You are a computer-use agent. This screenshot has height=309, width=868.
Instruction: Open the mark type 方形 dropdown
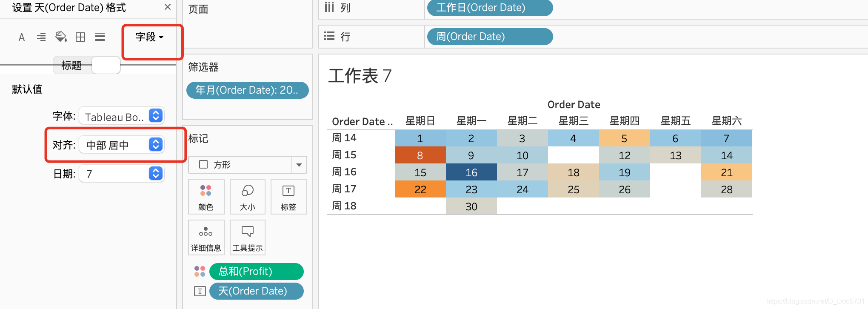click(x=247, y=165)
